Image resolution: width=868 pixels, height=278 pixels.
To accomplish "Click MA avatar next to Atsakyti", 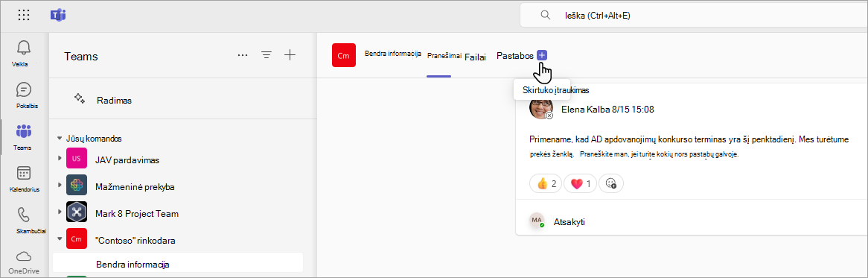I will [537, 221].
